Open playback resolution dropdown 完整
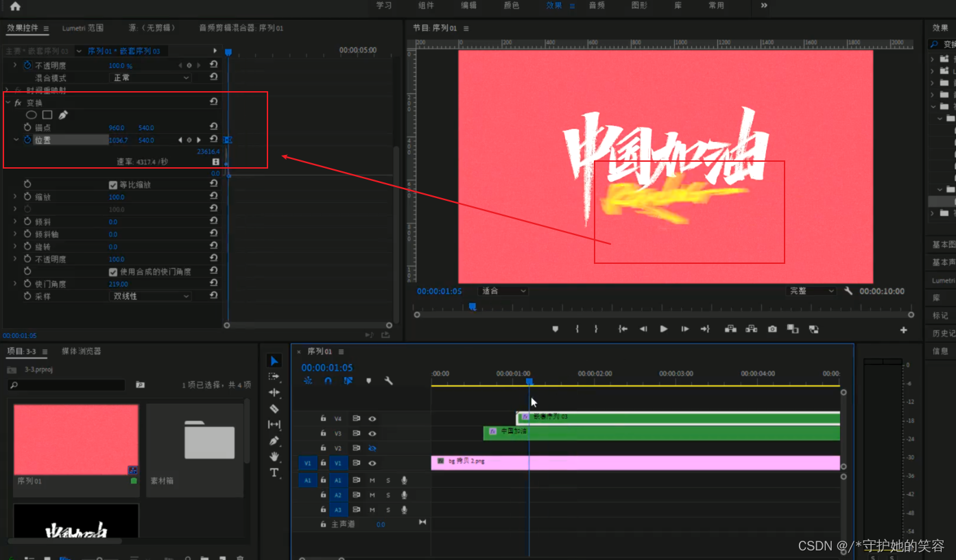The height and width of the screenshot is (560, 956). (x=812, y=291)
